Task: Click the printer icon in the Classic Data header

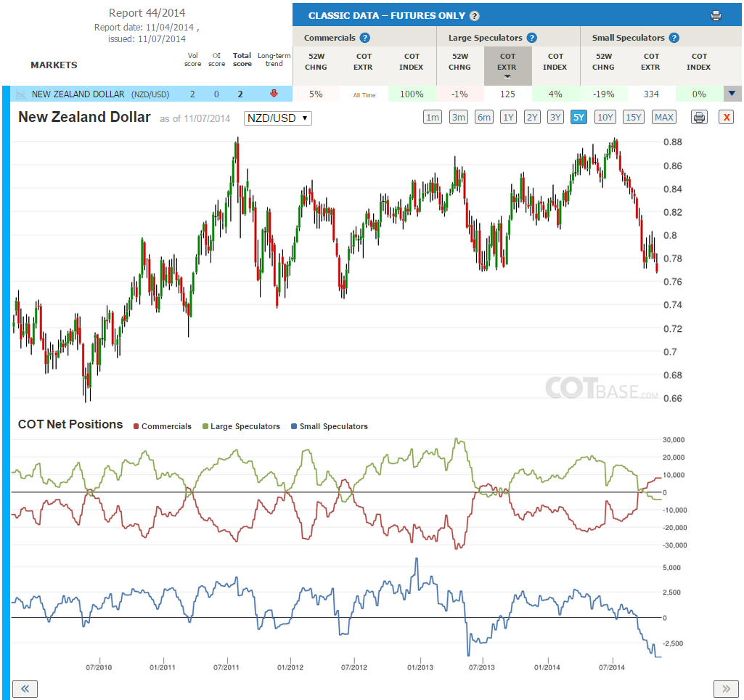Action: click(716, 16)
